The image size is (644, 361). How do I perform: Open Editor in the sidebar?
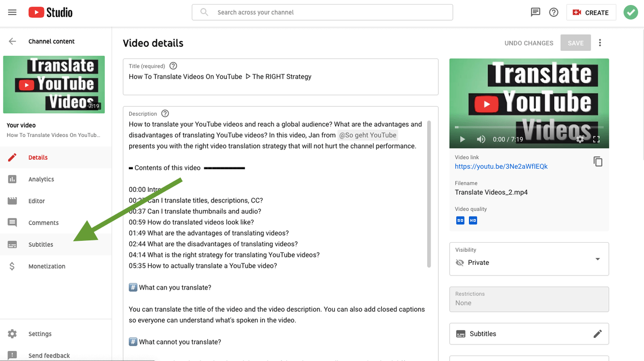pos(56,201)
